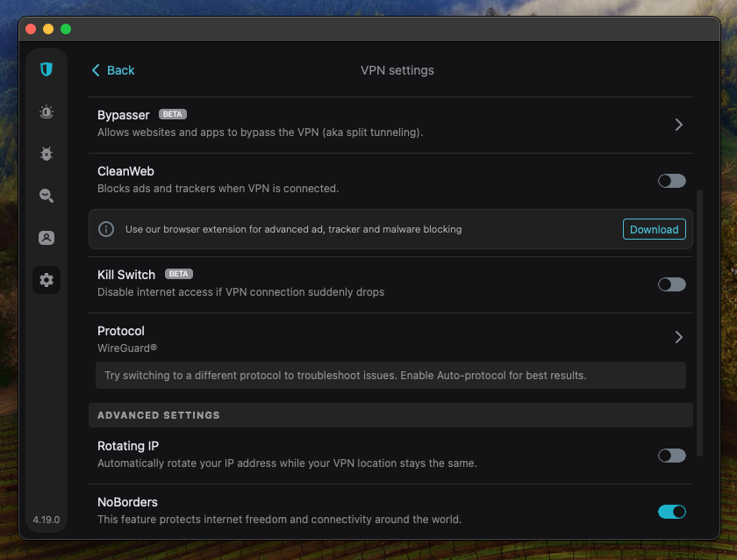The height and width of the screenshot is (560, 737).
Task: Click the NoBorders title text
Action: click(x=127, y=502)
